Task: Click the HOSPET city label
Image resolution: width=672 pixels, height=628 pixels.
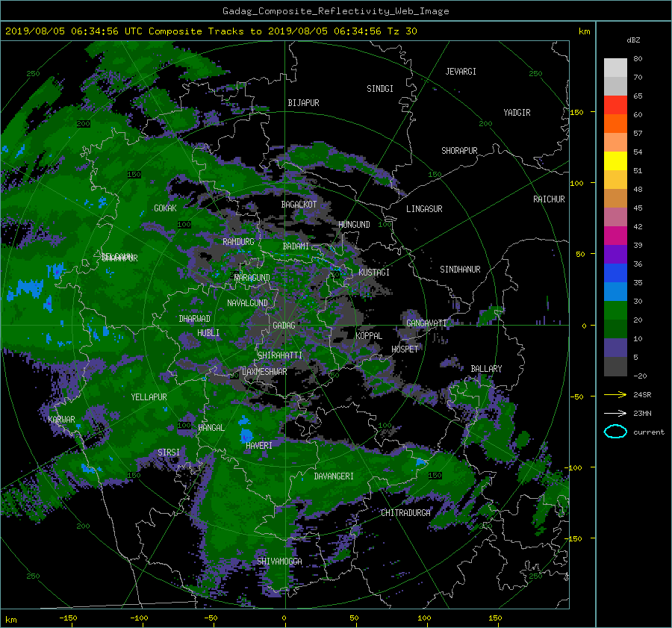Action: click(x=405, y=349)
